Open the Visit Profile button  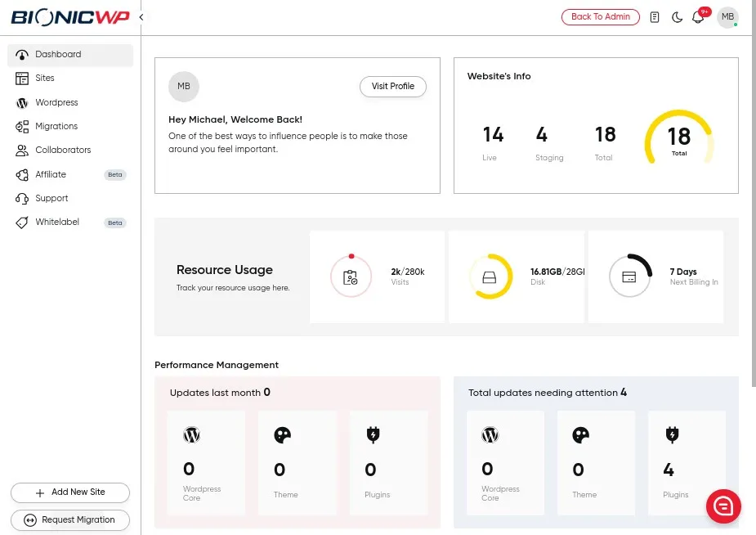pyautogui.click(x=393, y=87)
